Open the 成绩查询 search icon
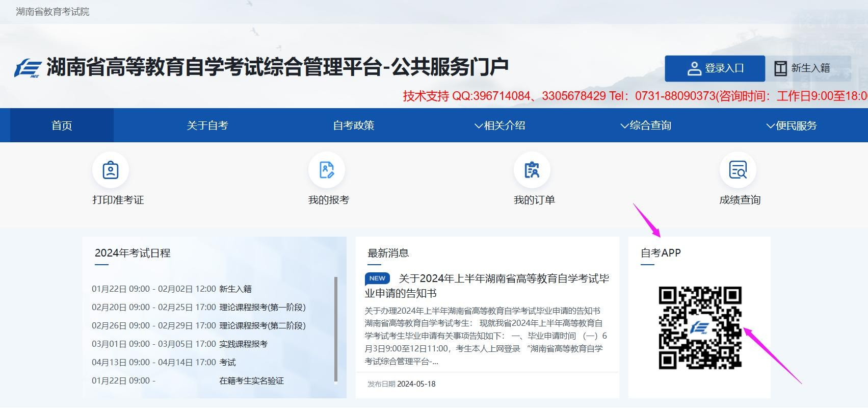 tap(738, 170)
